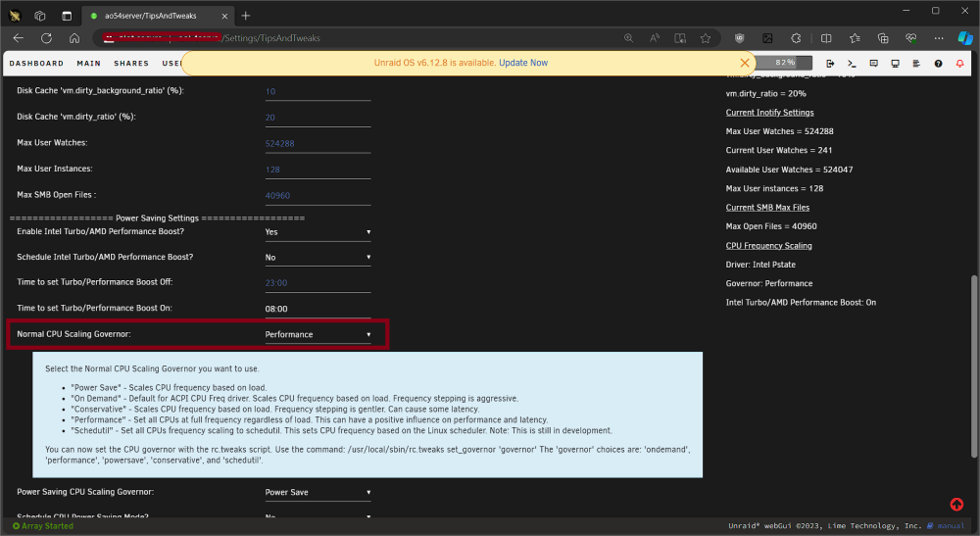Viewport: 980px width, 536px height.
Task: Open Enable Intel Turbo/AMD Performance Boost dropdown
Action: 318,232
